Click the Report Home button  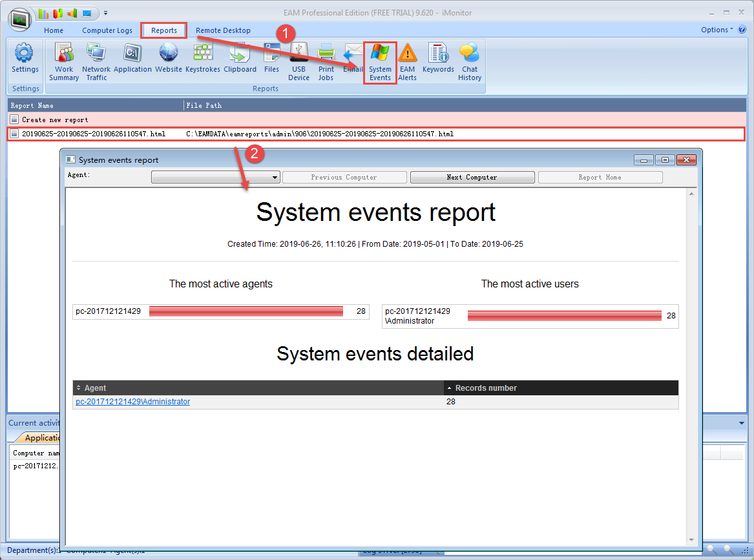point(600,177)
